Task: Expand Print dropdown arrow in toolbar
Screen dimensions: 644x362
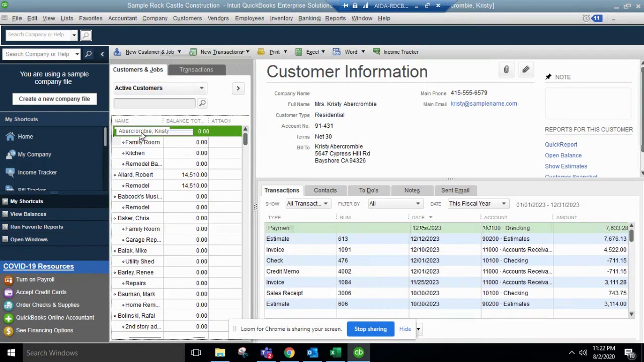Action: [285, 52]
